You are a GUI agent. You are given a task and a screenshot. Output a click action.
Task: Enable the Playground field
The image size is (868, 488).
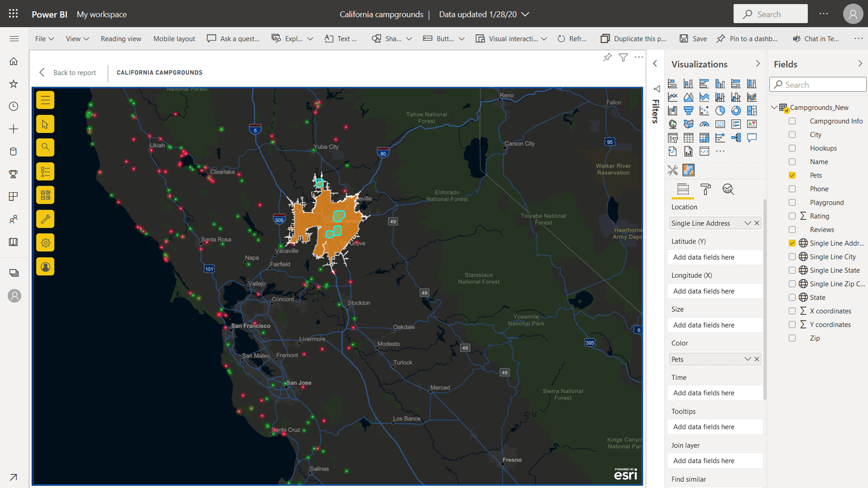click(792, 202)
